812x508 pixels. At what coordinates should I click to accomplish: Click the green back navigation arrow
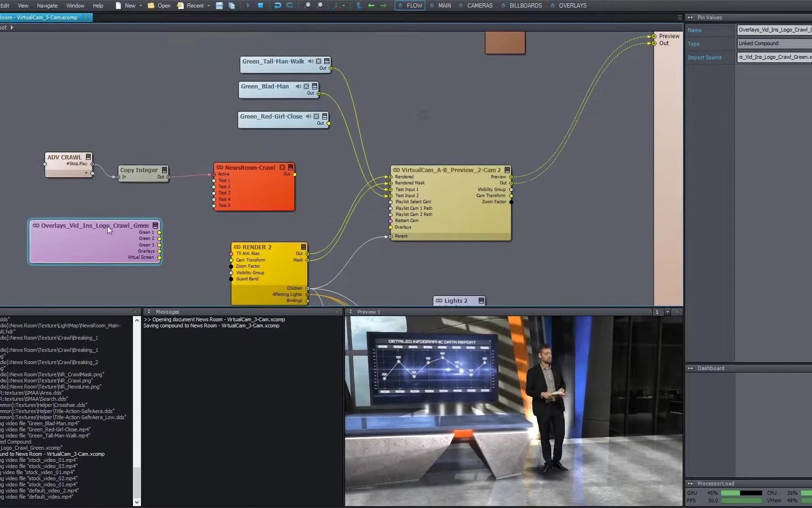click(371, 6)
